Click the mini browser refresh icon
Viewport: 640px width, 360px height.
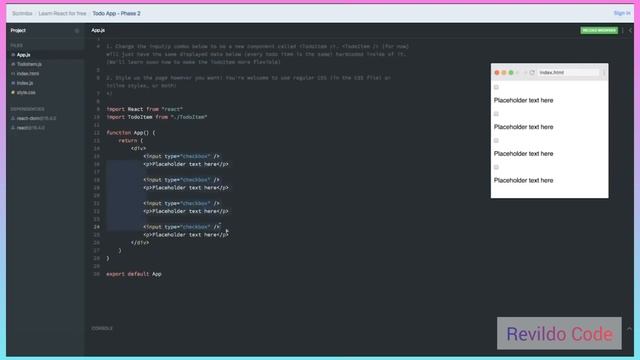point(532,73)
